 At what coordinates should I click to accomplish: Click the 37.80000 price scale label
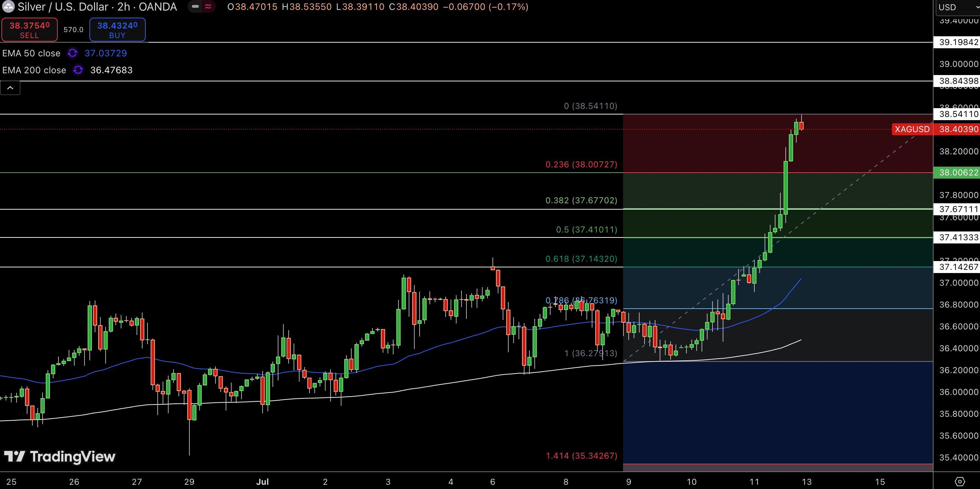pyautogui.click(x=958, y=196)
